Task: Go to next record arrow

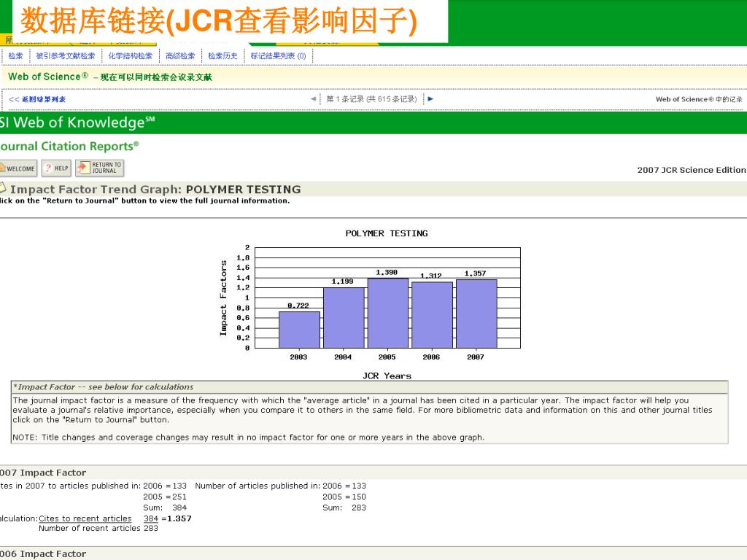Action: click(x=430, y=99)
